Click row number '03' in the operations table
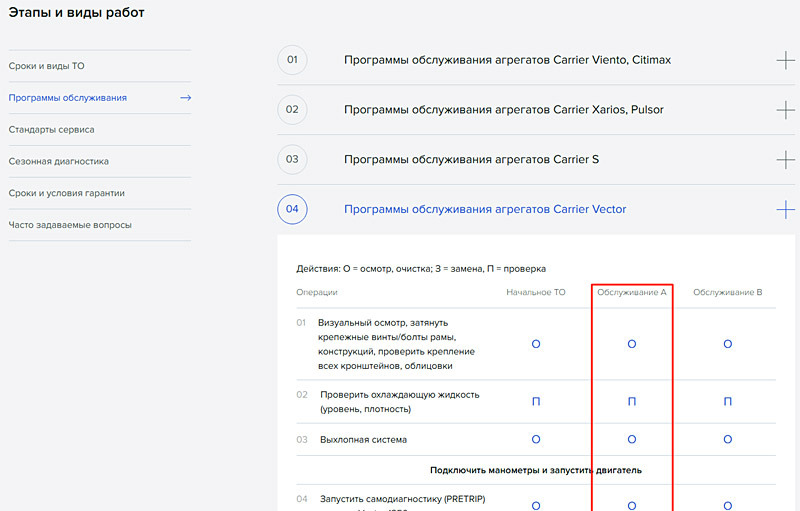The width and height of the screenshot is (800, 511). 302,440
